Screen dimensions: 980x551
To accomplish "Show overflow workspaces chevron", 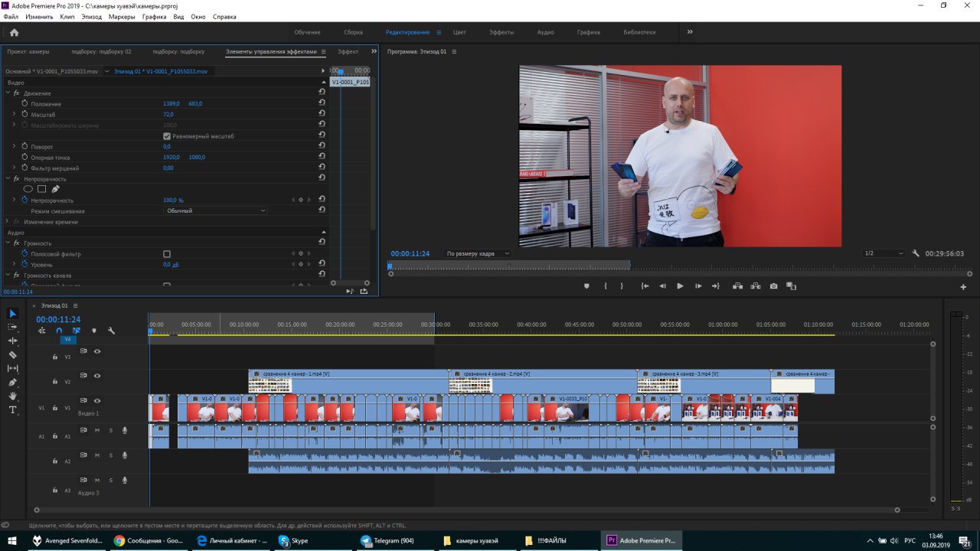I will (690, 32).
